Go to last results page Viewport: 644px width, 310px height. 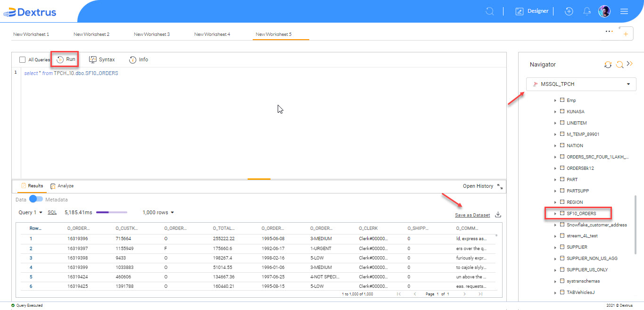pos(480,294)
